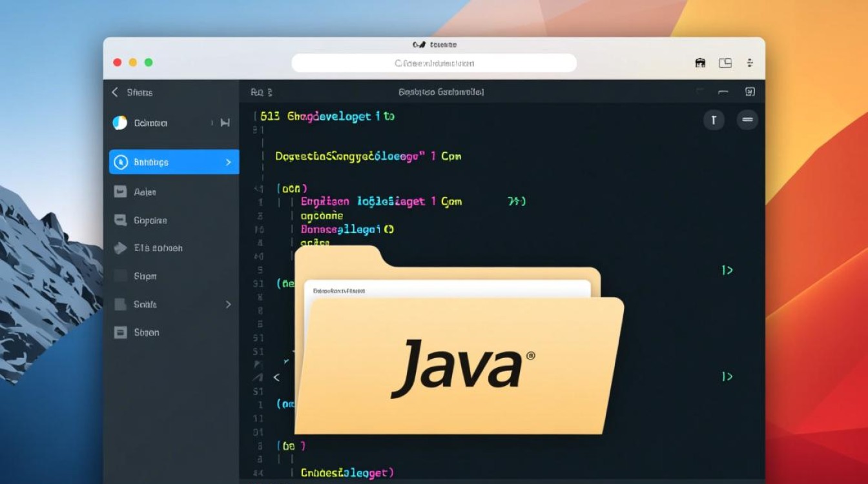The height and width of the screenshot is (484, 868).
Task: Click the document icon on the bottom sidebar entry
Action: [x=120, y=332]
